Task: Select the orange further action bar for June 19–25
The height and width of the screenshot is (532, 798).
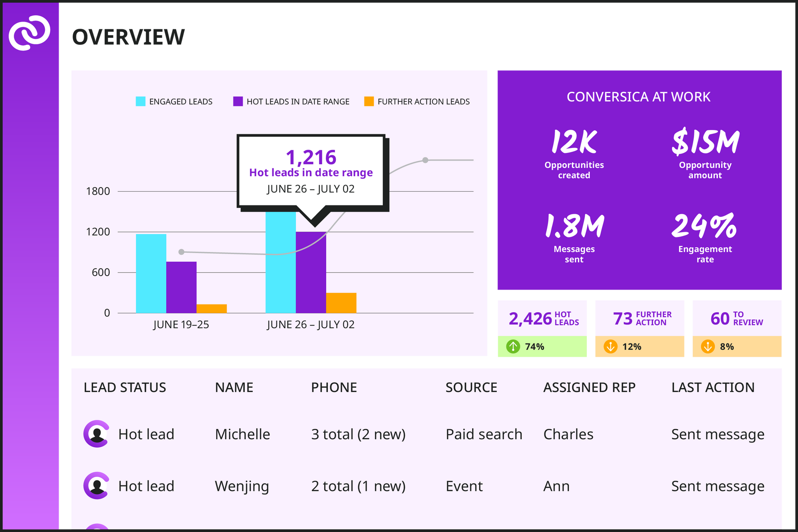Action: click(212, 309)
